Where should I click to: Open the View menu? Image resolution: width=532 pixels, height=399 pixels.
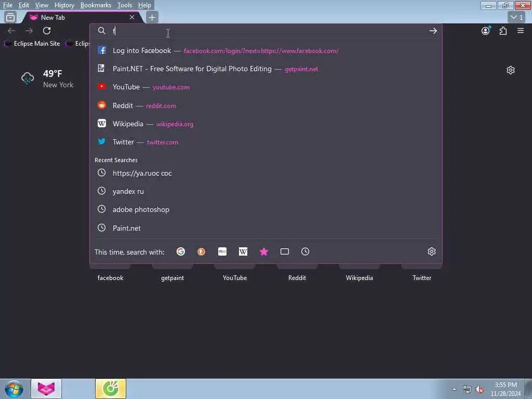[x=42, y=5]
